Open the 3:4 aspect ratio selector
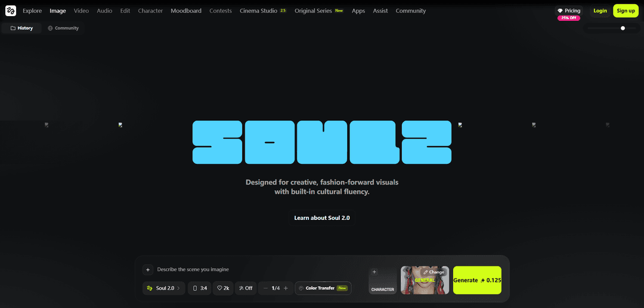 click(200, 288)
